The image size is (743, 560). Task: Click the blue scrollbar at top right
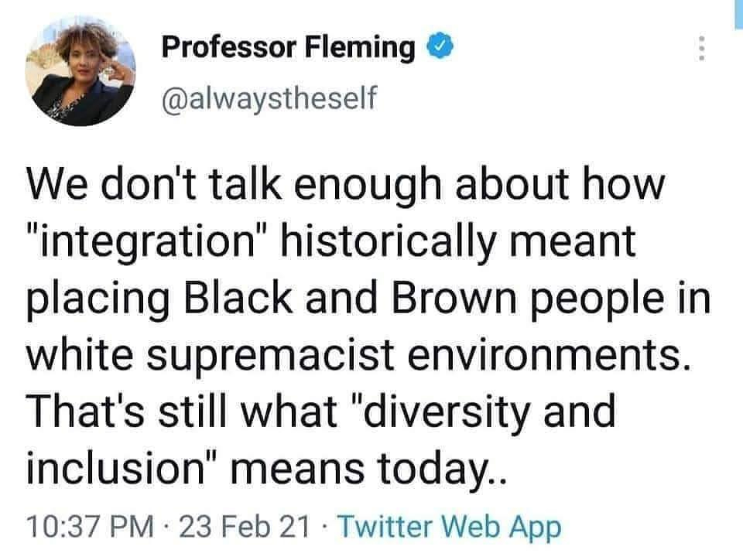[x=738, y=13]
